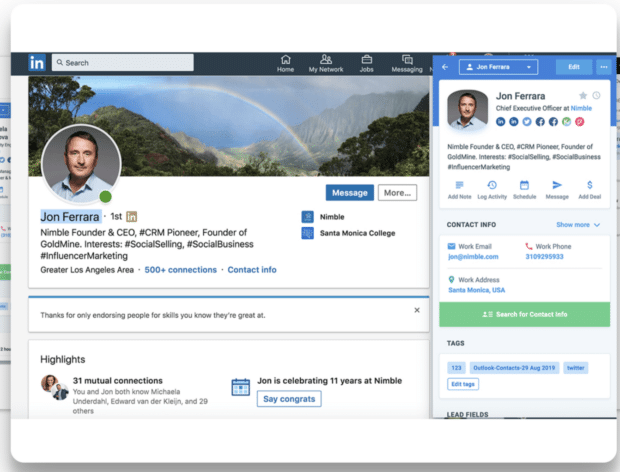Select the twitter tag

[575, 368]
